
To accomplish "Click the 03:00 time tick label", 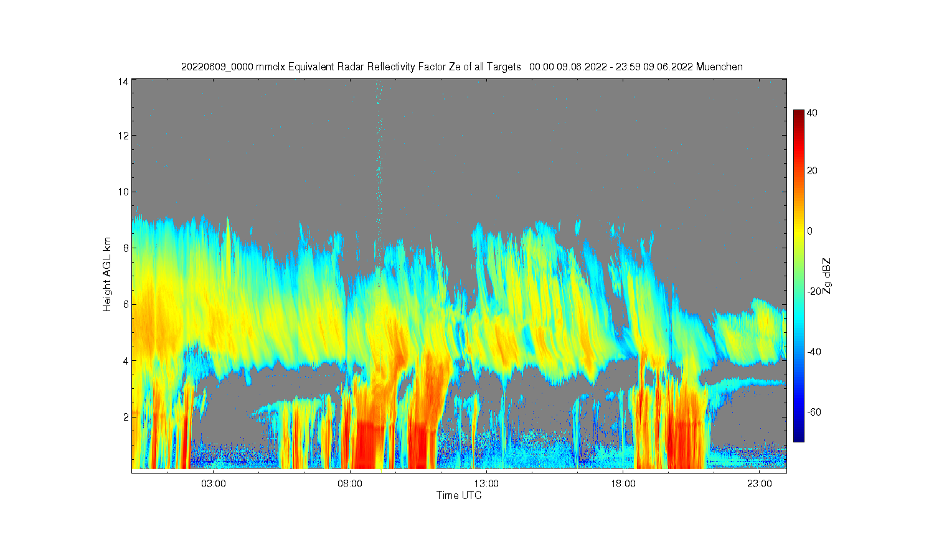I will [x=214, y=483].
